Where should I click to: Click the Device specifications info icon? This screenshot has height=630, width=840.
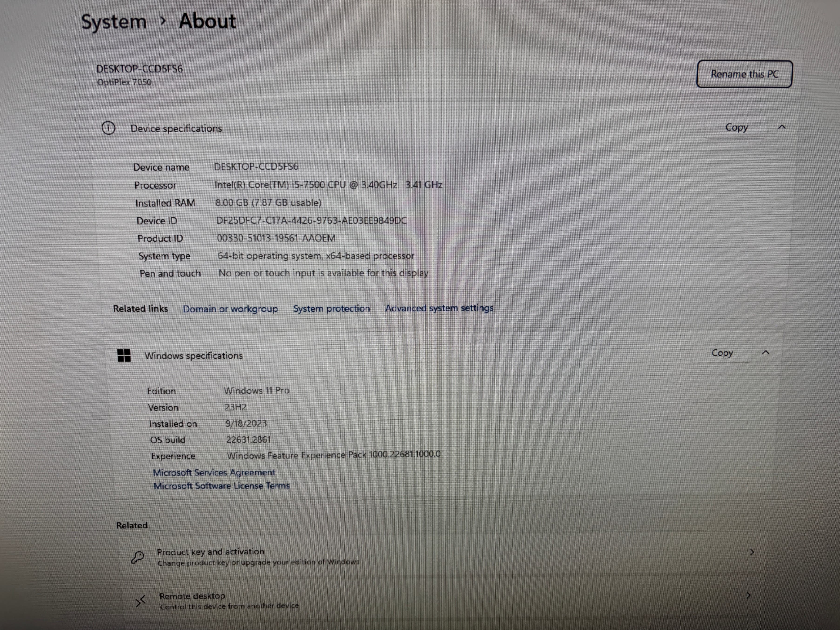[108, 128]
